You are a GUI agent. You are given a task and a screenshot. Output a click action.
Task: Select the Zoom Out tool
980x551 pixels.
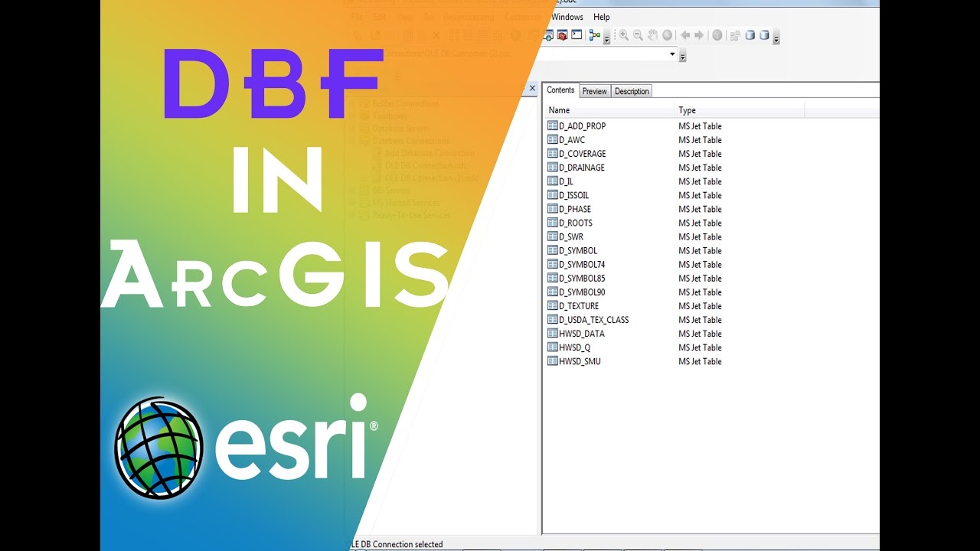(x=638, y=35)
